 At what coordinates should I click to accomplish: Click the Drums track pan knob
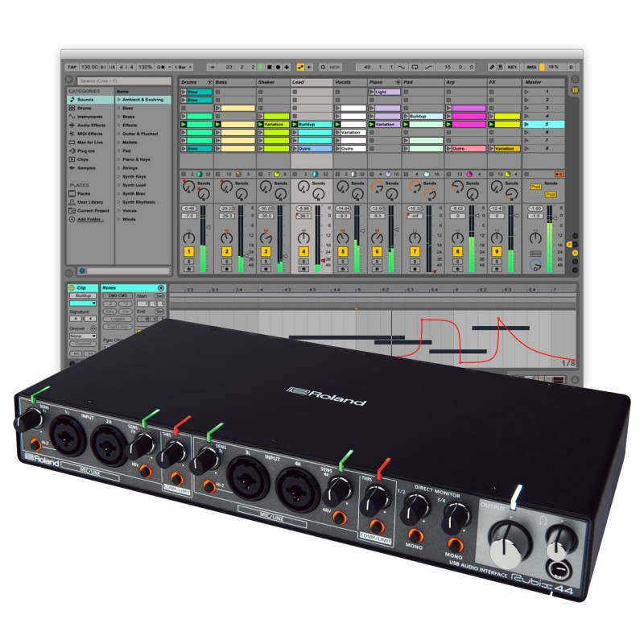(189, 237)
